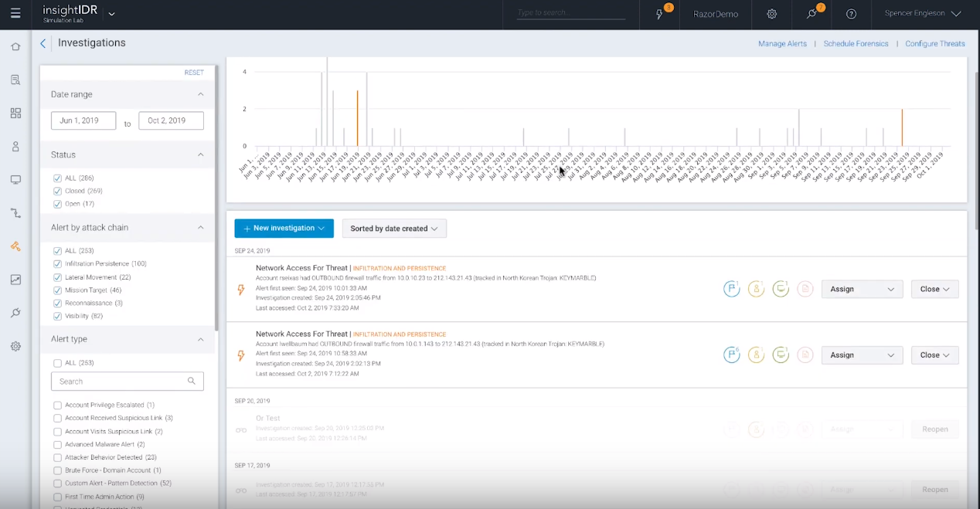
Task: Toggle Mission Target (46) checkbox
Action: click(57, 290)
